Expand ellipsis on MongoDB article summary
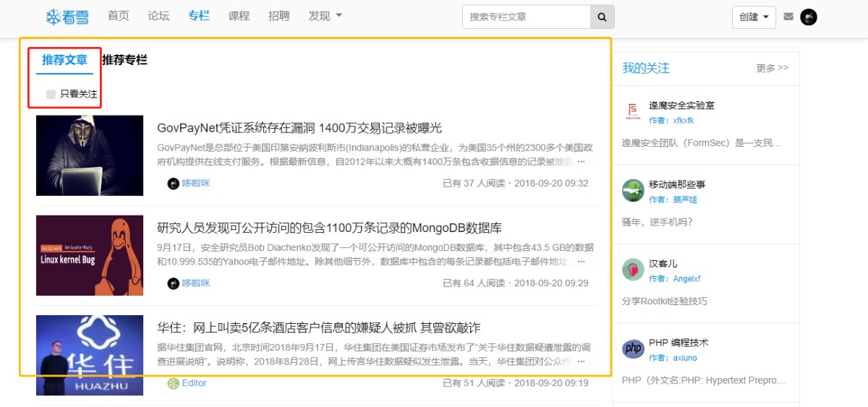868x407 pixels. 581,262
